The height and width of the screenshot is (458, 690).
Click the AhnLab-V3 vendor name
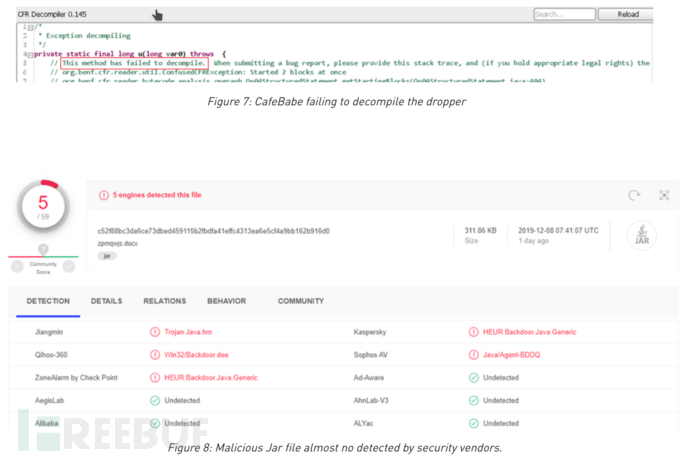pyautogui.click(x=371, y=400)
